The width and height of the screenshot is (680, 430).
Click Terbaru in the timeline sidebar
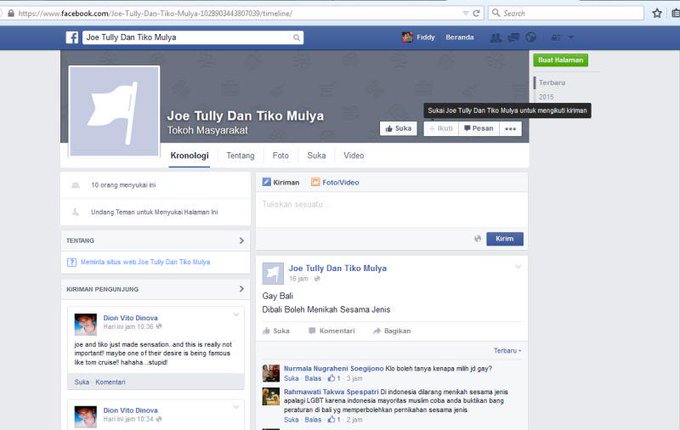552,82
